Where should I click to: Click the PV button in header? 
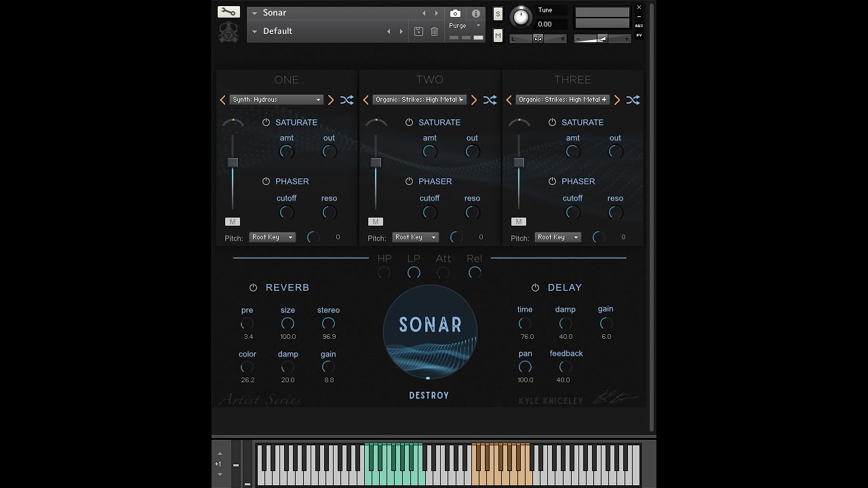click(639, 35)
